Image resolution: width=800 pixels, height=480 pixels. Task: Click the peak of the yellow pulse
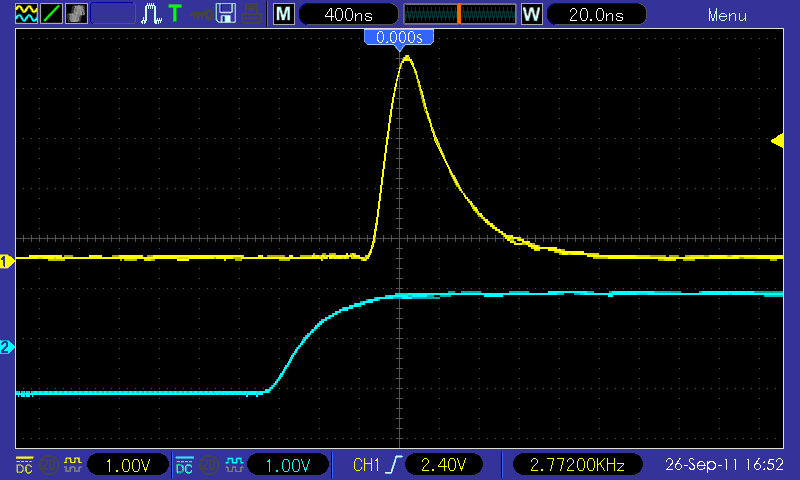pyautogui.click(x=407, y=58)
